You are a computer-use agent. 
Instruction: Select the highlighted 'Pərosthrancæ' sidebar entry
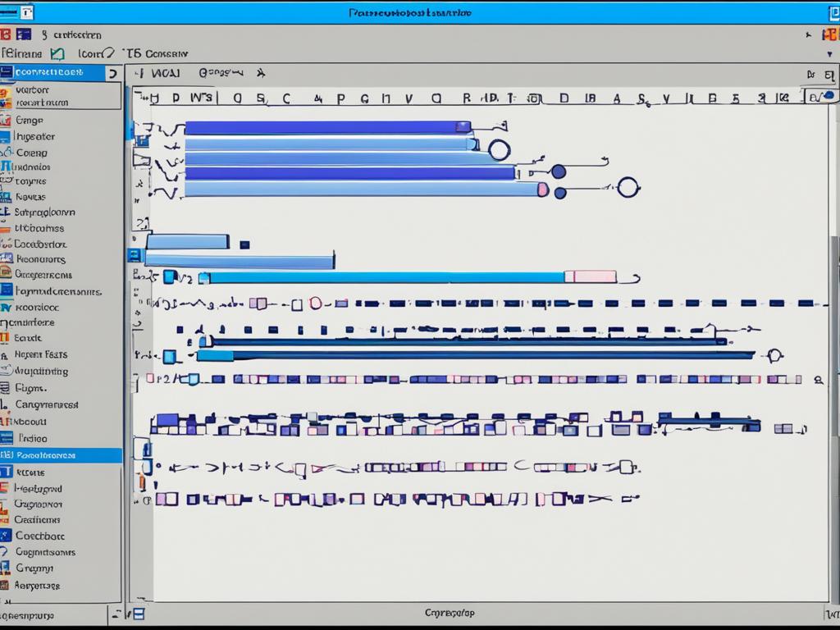click(x=61, y=454)
